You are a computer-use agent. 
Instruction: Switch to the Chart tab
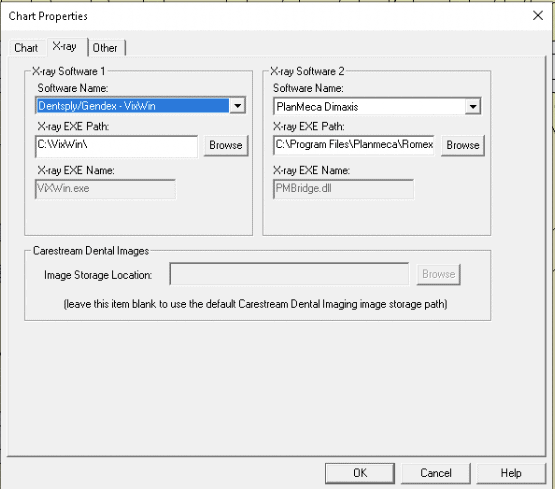[26, 48]
